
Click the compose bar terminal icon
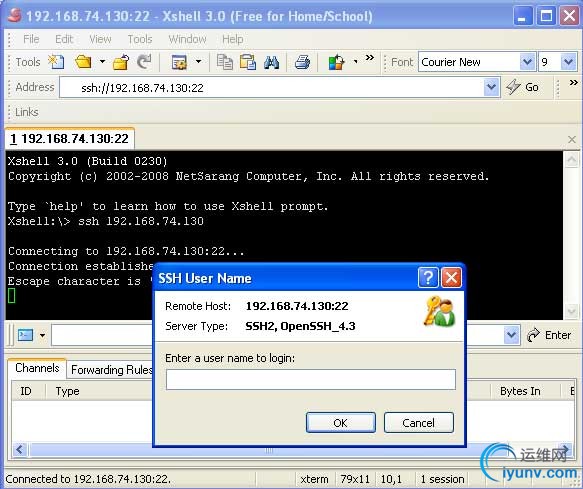click(x=26, y=335)
